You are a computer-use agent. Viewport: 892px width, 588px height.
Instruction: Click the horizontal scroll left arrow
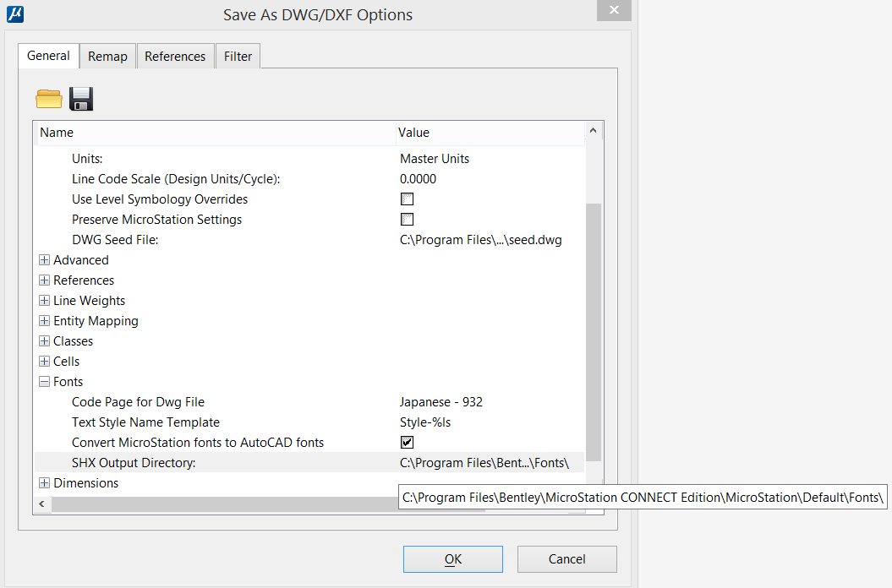point(42,504)
